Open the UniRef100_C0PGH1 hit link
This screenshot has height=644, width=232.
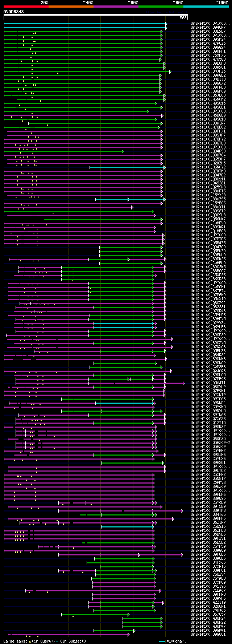coord(208,287)
